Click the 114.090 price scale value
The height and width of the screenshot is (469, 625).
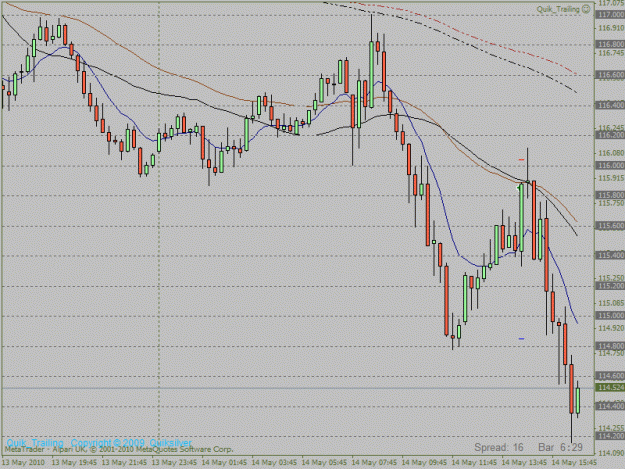611,453
